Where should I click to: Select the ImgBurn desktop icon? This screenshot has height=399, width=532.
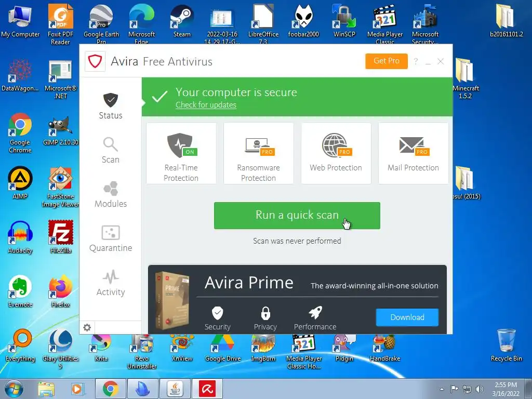click(263, 348)
